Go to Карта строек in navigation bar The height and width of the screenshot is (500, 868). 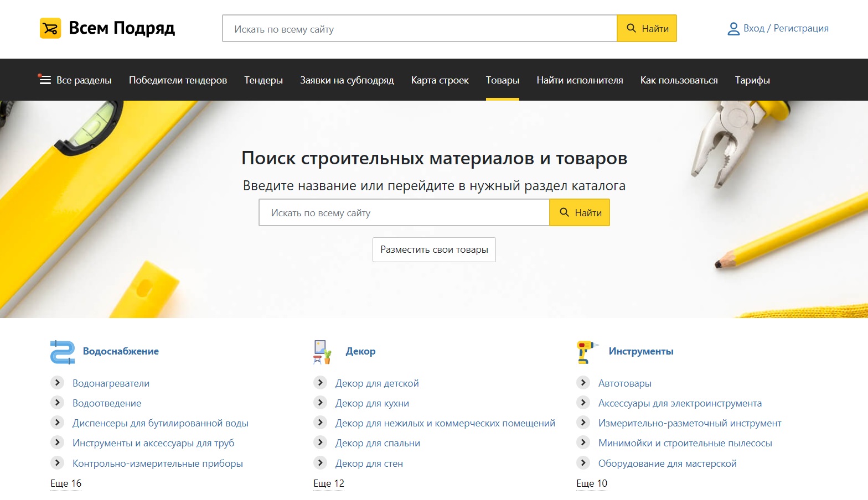tap(440, 80)
